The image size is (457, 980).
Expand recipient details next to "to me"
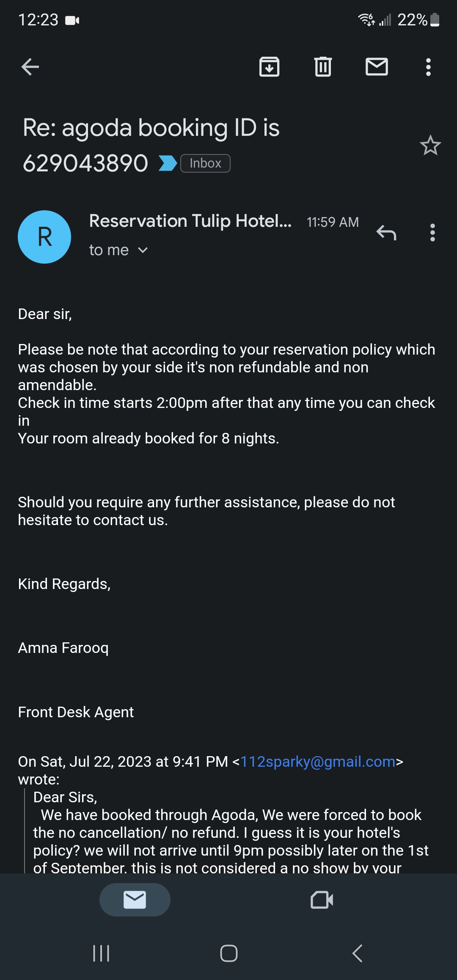(x=143, y=250)
